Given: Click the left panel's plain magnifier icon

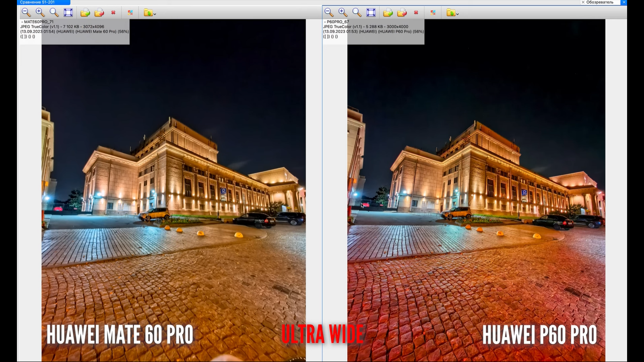Looking at the screenshot, I should pos(54,12).
